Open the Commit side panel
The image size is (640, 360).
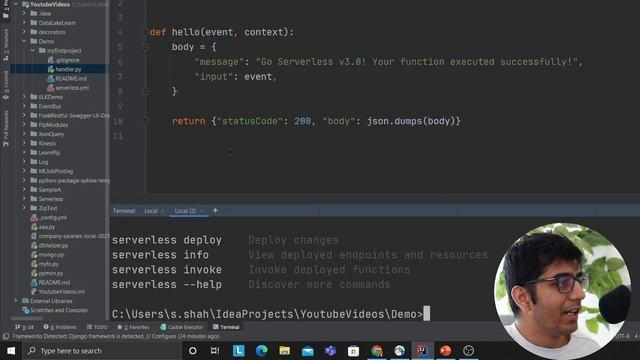[6, 85]
